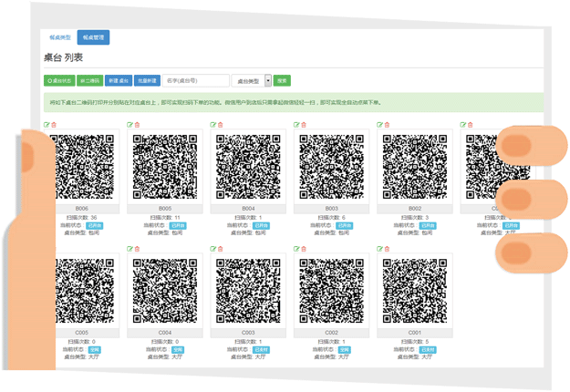Delete the finger-covered card right of B002
Viewport: 570px width, 392px height.
[470, 125]
